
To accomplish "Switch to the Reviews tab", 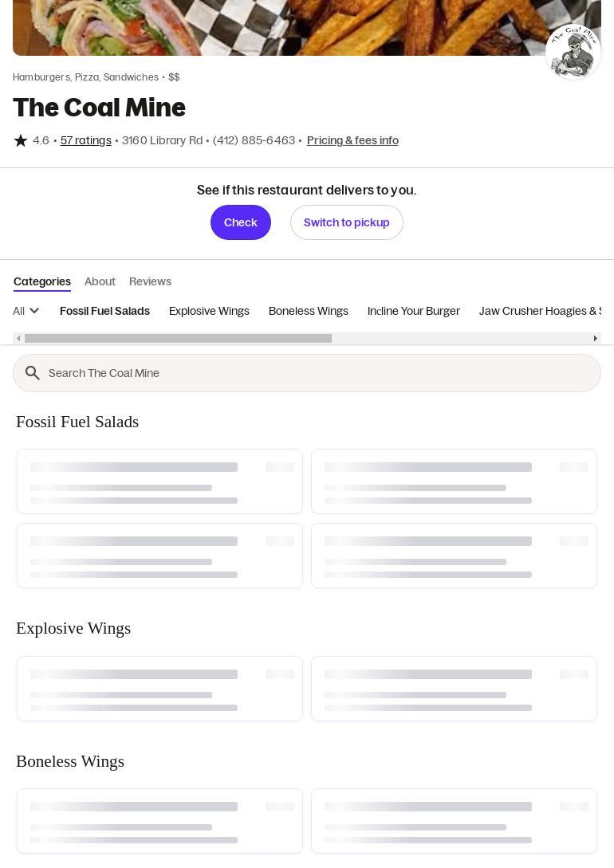I will coord(150,281).
